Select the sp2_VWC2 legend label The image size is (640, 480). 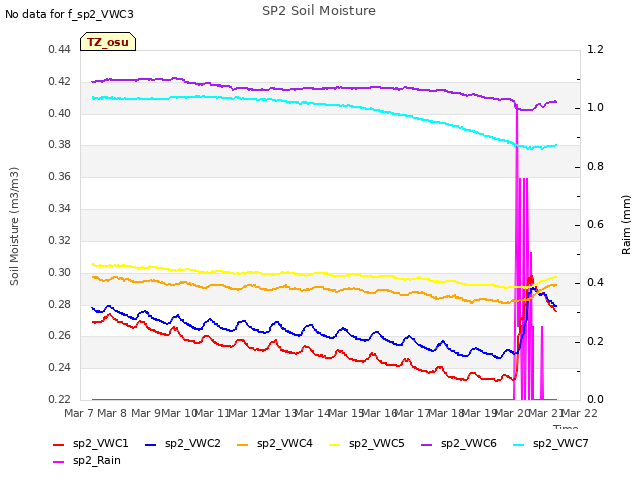click(193, 444)
